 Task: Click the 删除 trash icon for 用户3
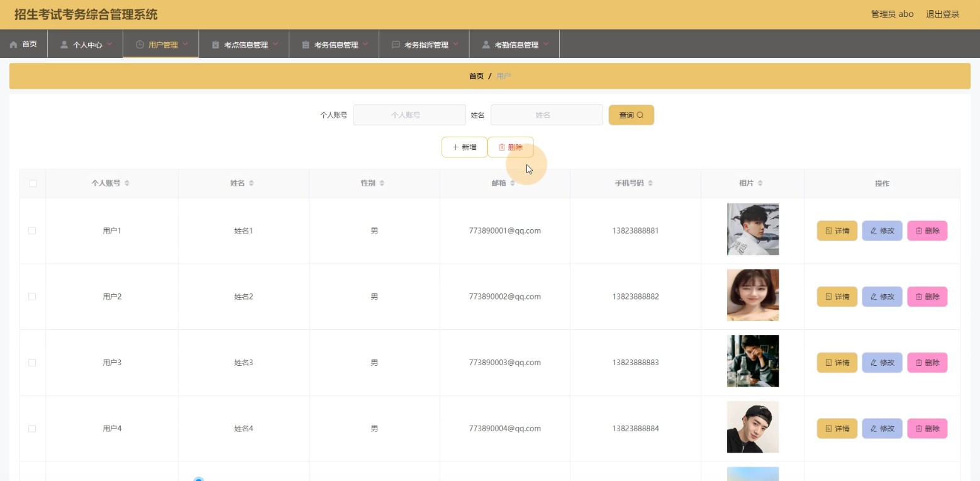tap(919, 363)
